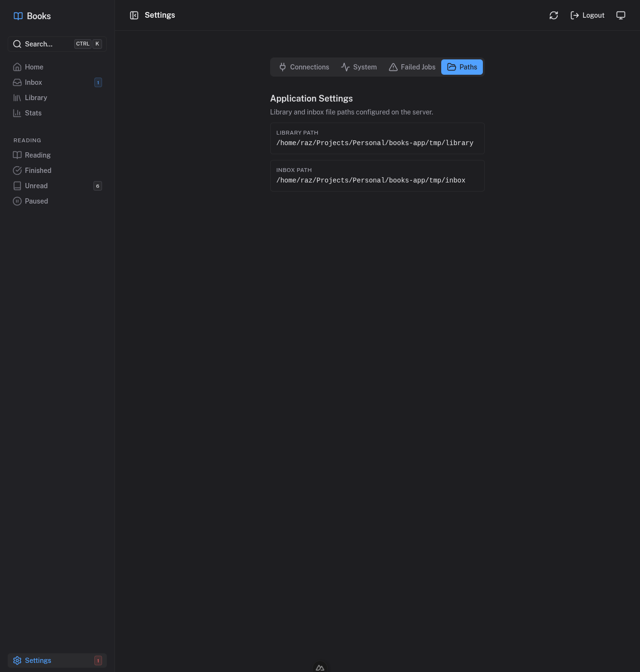Open the Unread list showing 6 items

tap(36, 186)
